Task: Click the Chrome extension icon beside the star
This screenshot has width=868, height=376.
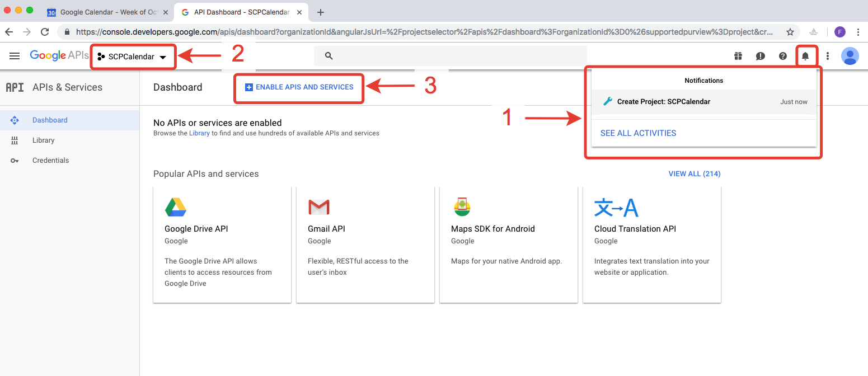Action: (814, 32)
